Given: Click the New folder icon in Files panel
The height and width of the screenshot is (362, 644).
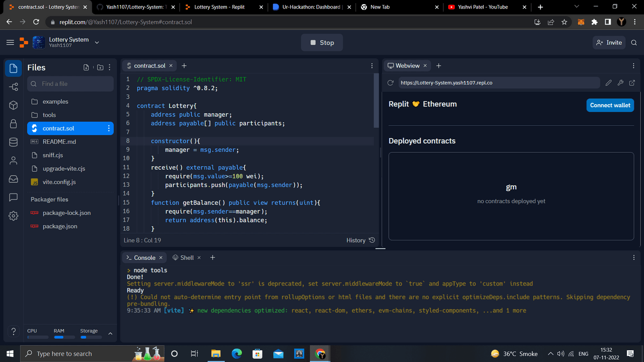Looking at the screenshot, I should pyautogui.click(x=100, y=67).
